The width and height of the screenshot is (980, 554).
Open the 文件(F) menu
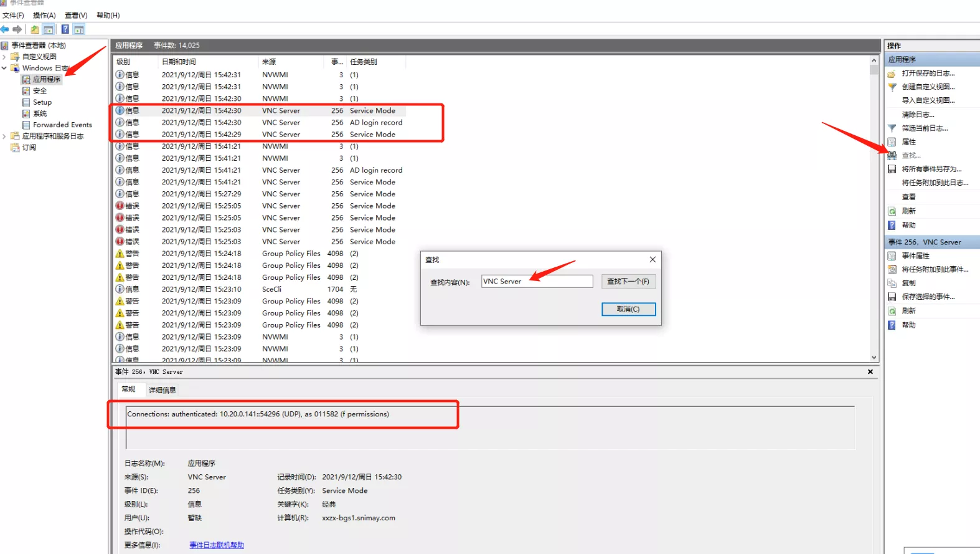(13, 15)
